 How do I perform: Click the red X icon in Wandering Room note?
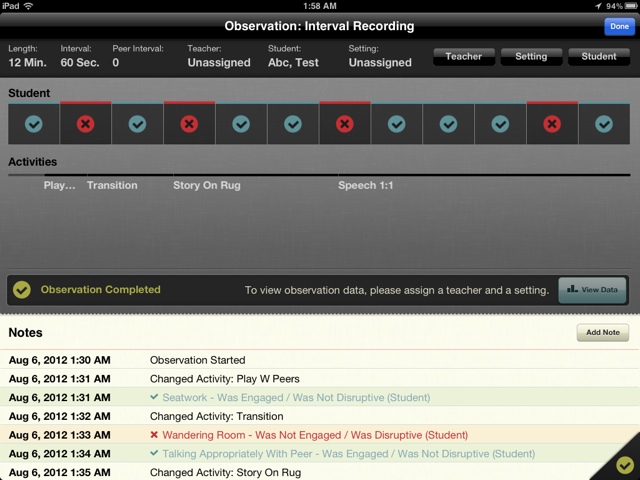154,435
